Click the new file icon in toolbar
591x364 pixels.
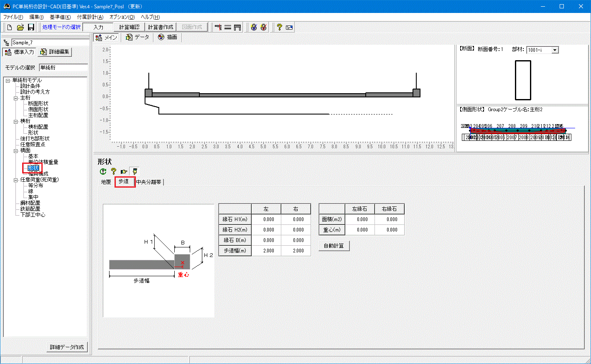(x=10, y=27)
